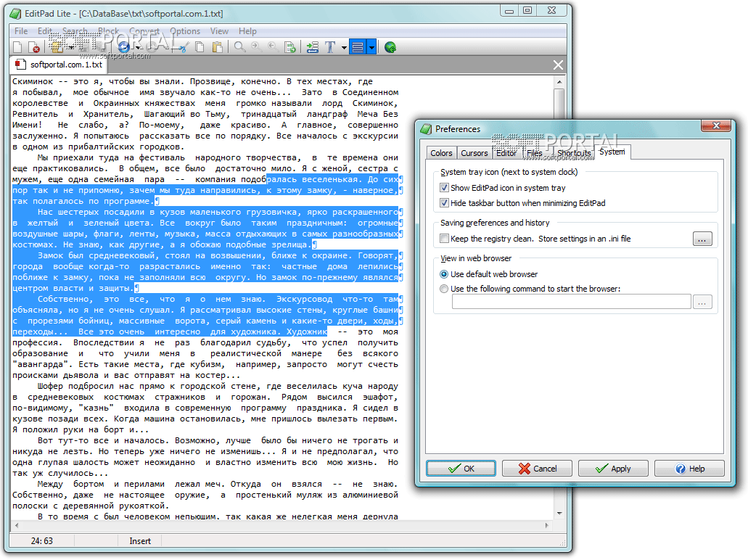Click the red file icon on the softportal.com.1.txt tab

(x=20, y=65)
